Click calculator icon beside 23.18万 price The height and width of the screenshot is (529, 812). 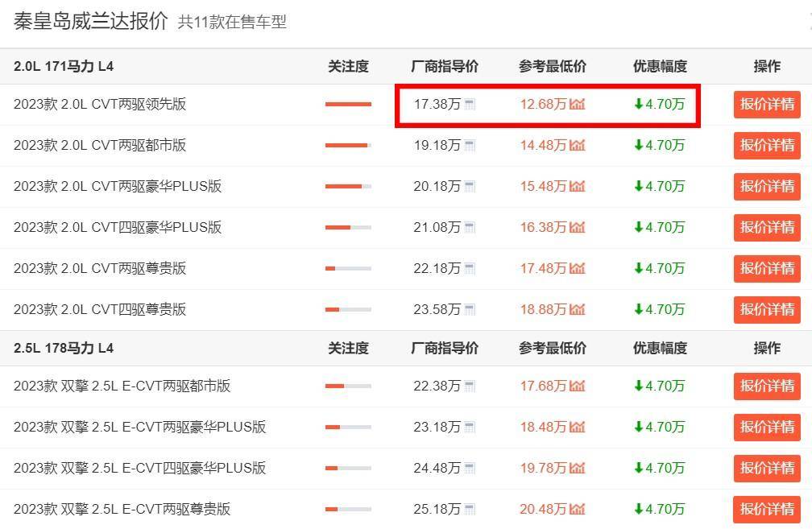coord(470,428)
